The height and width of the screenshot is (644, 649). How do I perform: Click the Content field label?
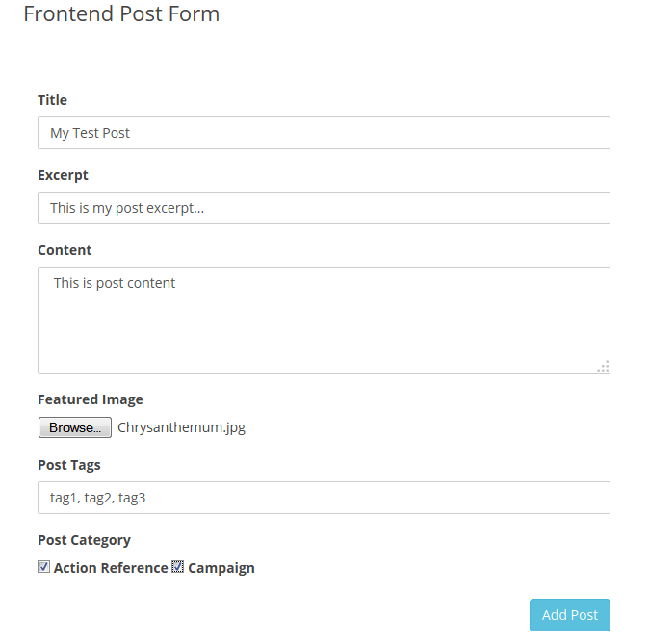point(65,250)
